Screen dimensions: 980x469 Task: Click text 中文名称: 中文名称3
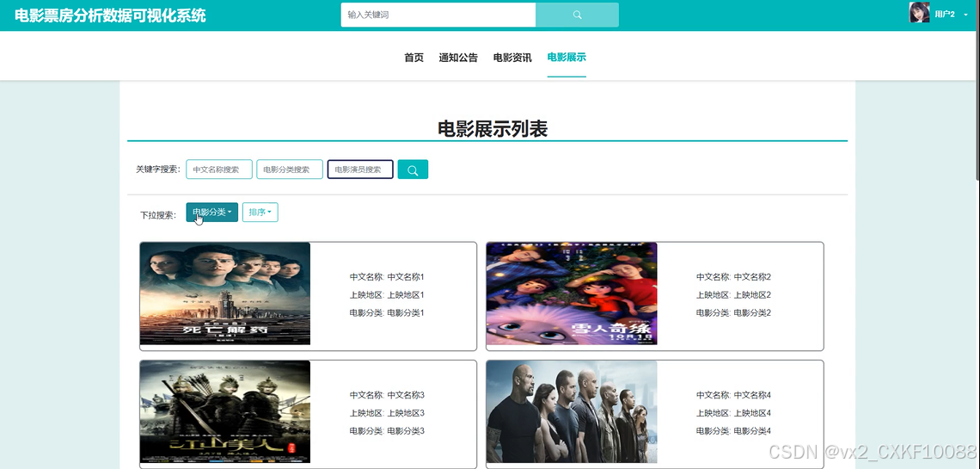[x=387, y=395]
